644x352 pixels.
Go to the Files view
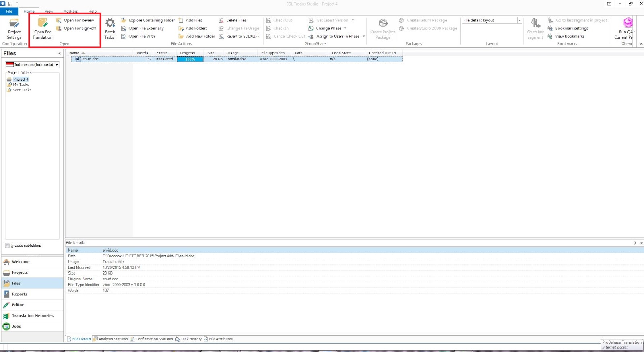pos(32,283)
